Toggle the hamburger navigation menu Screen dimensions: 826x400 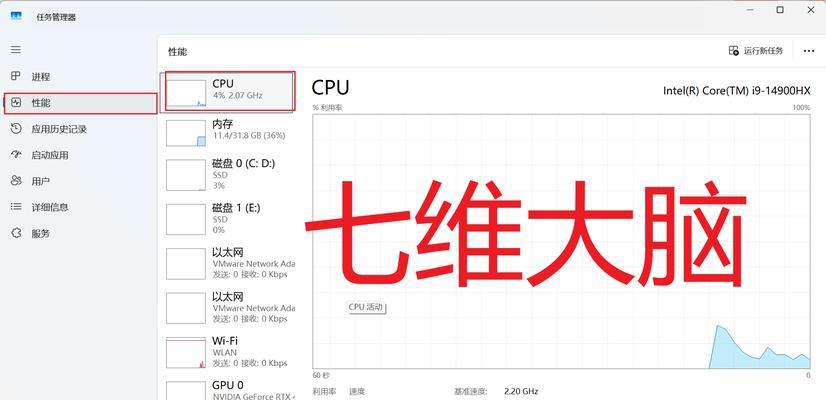(16, 50)
